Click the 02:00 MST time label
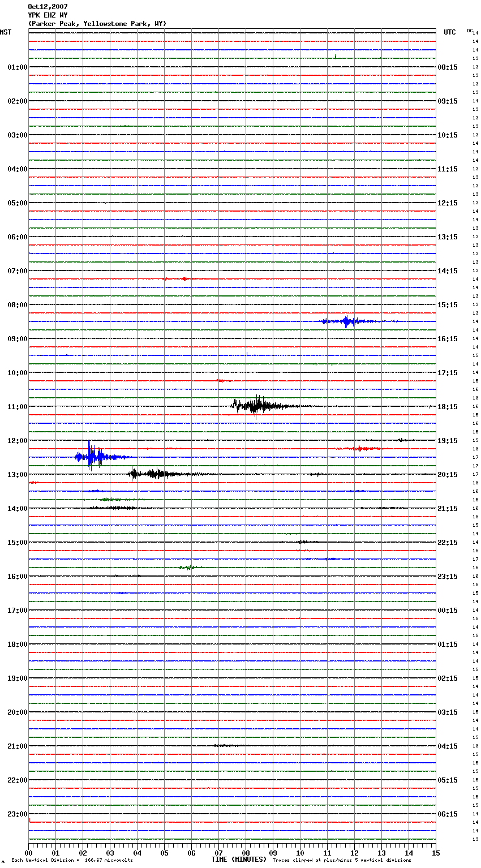Image resolution: width=481 pixels, height=868 pixels. [x=17, y=101]
